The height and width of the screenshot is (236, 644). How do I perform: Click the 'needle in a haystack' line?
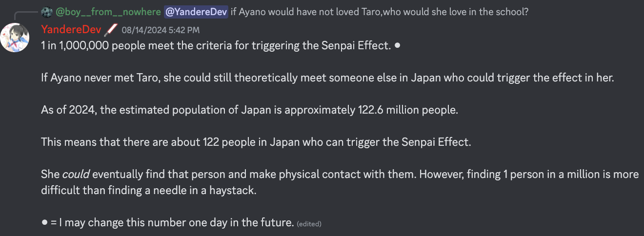[x=148, y=190]
